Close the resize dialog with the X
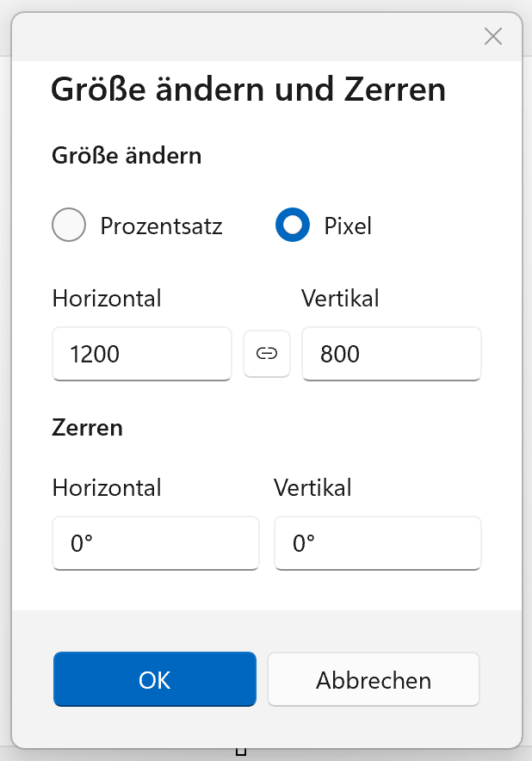Image resolution: width=532 pixels, height=761 pixels. (493, 36)
